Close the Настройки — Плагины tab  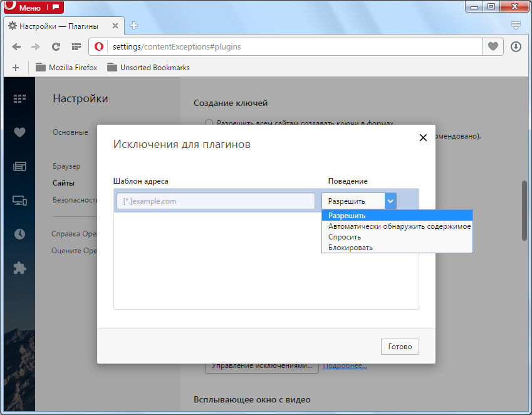pyautogui.click(x=115, y=26)
